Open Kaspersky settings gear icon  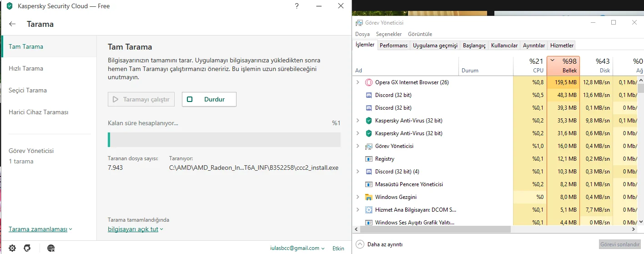[x=12, y=248]
